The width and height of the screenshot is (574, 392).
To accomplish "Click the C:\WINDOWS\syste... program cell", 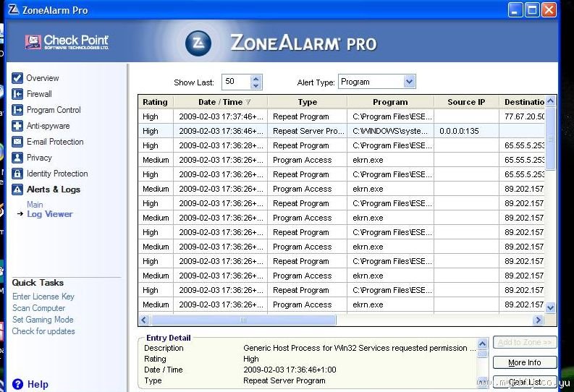I will (x=390, y=131).
